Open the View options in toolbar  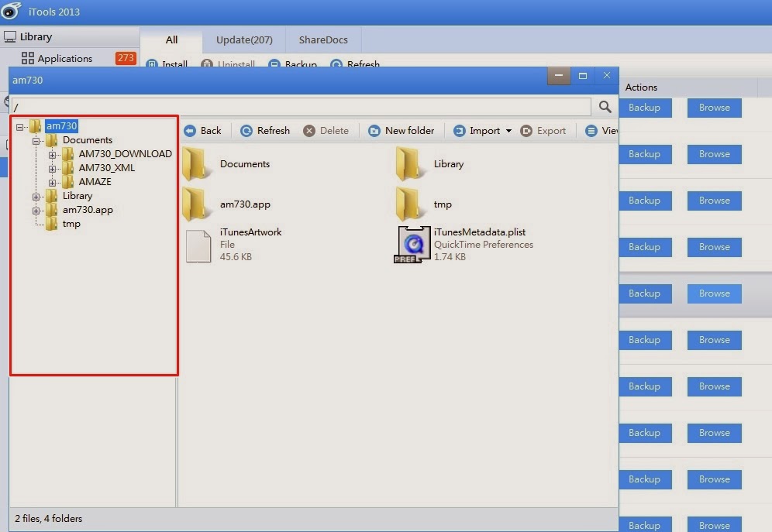pos(601,131)
